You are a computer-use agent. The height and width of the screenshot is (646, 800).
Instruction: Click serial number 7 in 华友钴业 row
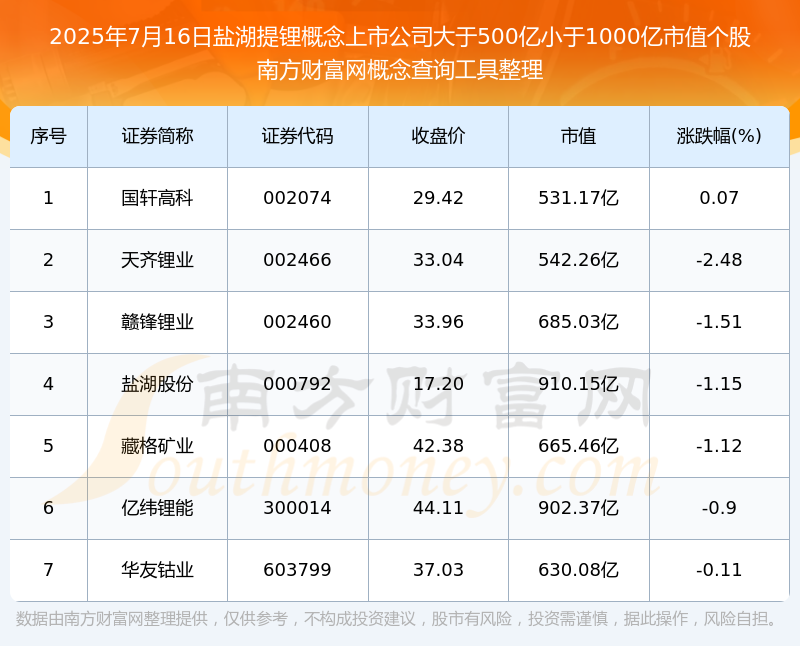click(48, 569)
